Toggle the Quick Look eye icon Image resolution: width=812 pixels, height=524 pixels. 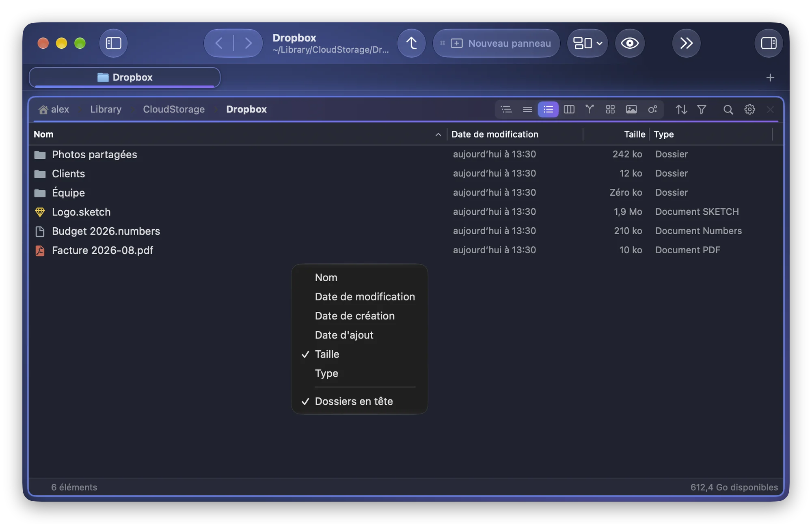tap(630, 43)
